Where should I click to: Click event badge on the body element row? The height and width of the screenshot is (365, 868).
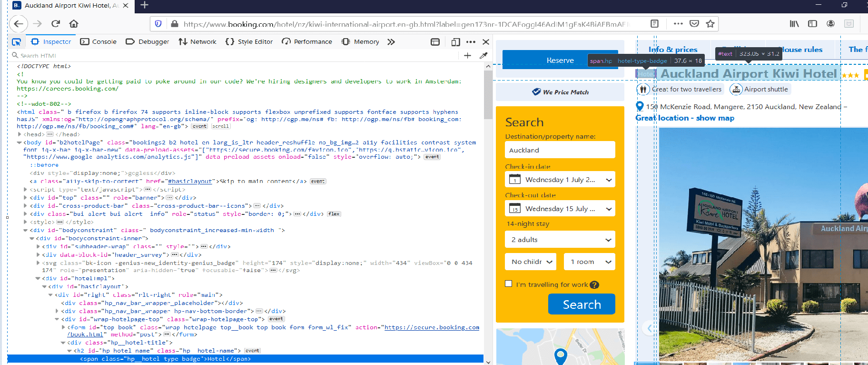point(432,157)
